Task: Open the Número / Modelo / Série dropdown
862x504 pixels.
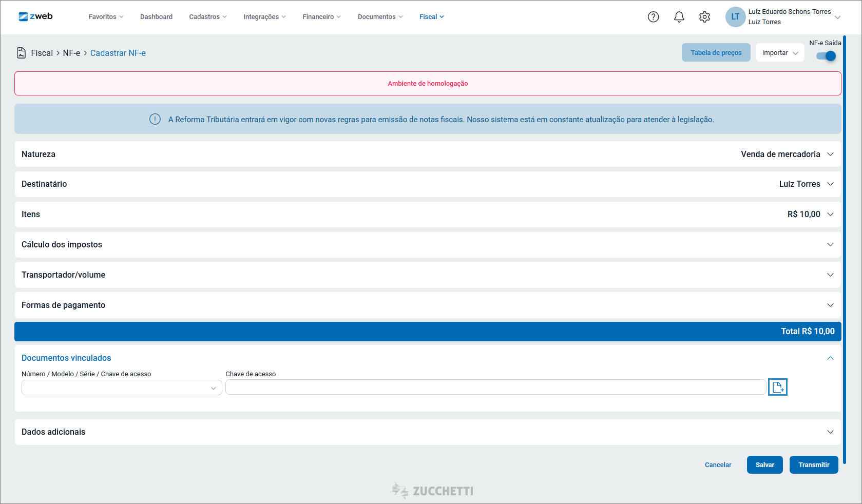Action: pyautogui.click(x=122, y=387)
